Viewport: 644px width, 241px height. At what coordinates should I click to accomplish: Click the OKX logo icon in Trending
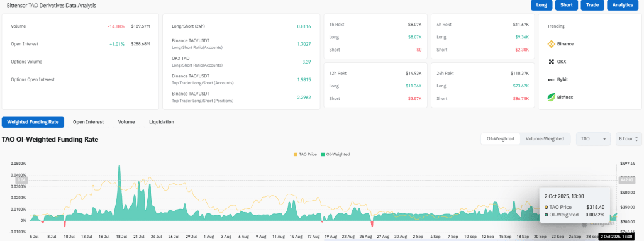(551, 62)
